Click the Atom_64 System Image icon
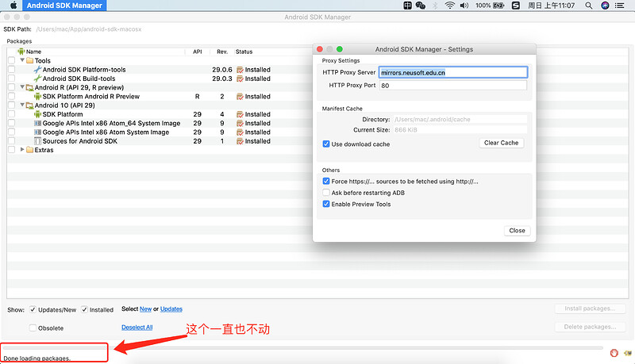Image resolution: width=635 pixels, height=364 pixels. [x=37, y=123]
